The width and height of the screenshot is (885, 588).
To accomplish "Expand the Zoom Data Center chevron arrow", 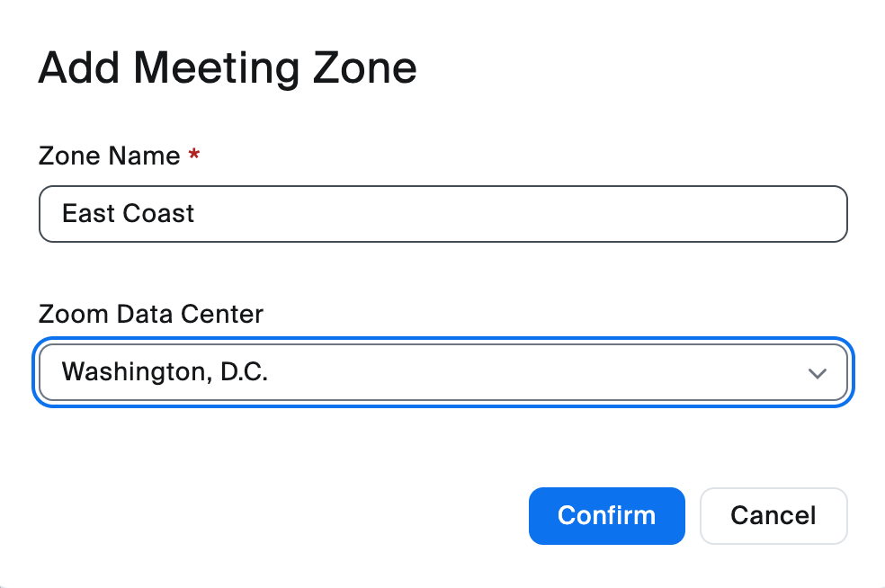I will [x=817, y=373].
